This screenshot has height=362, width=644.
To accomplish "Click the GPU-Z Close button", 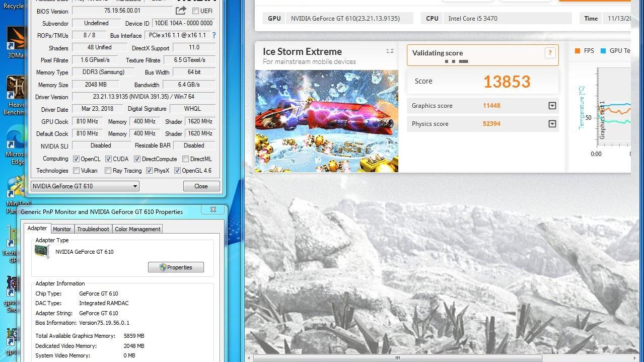I will click(201, 186).
